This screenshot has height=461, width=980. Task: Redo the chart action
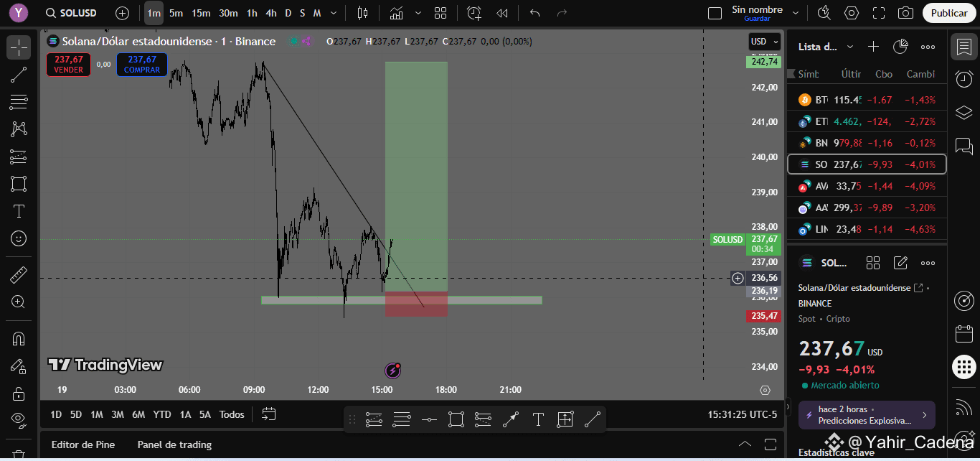tap(562, 13)
